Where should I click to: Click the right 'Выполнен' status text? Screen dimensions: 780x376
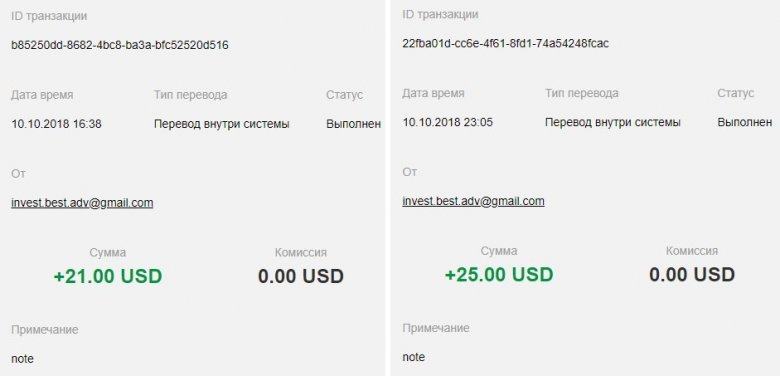(x=745, y=122)
